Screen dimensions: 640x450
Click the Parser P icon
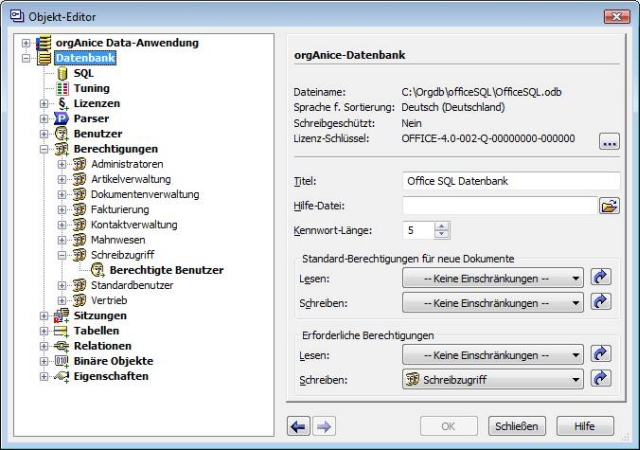click(62, 119)
